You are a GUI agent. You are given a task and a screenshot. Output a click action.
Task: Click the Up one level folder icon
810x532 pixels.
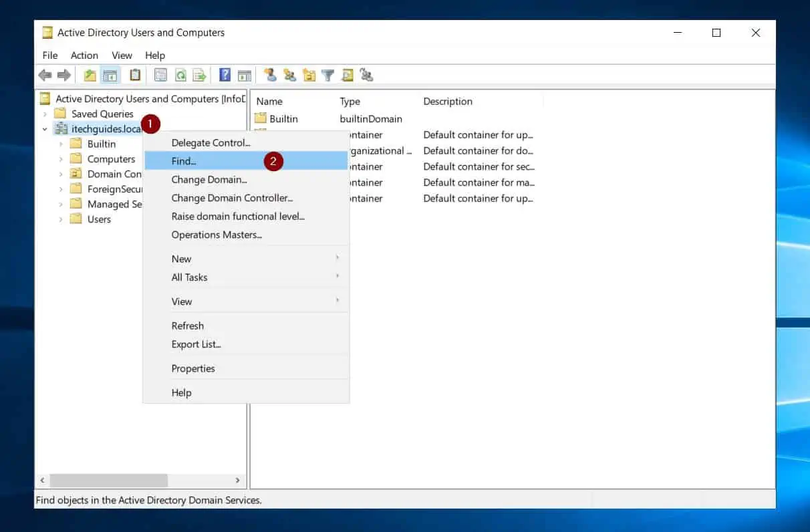[x=90, y=76]
